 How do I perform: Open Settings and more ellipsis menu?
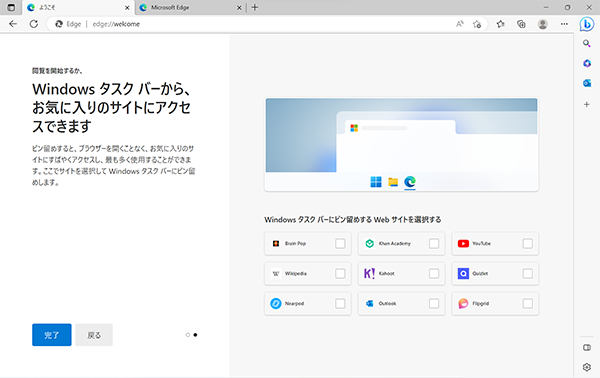tap(564, 24)
